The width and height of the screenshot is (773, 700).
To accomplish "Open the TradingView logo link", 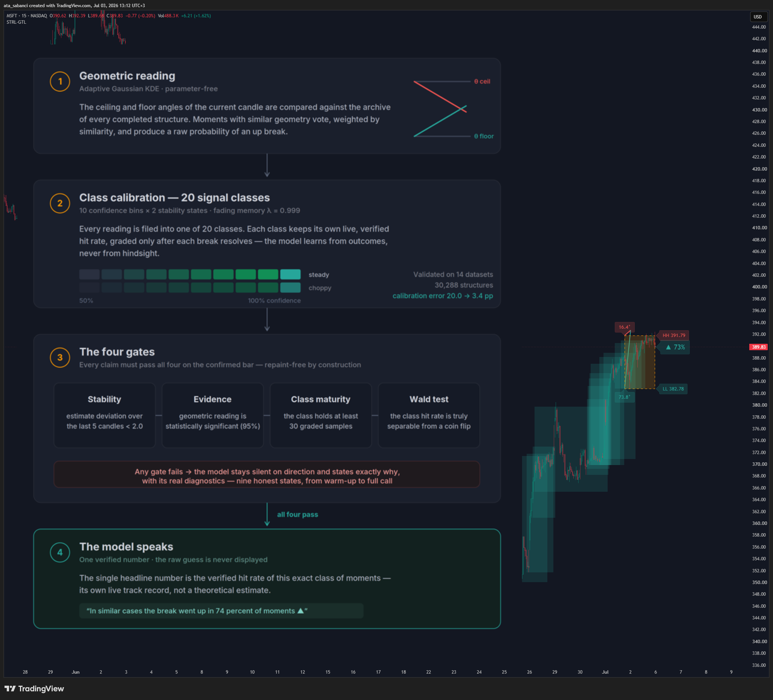I will coord(34,688).
